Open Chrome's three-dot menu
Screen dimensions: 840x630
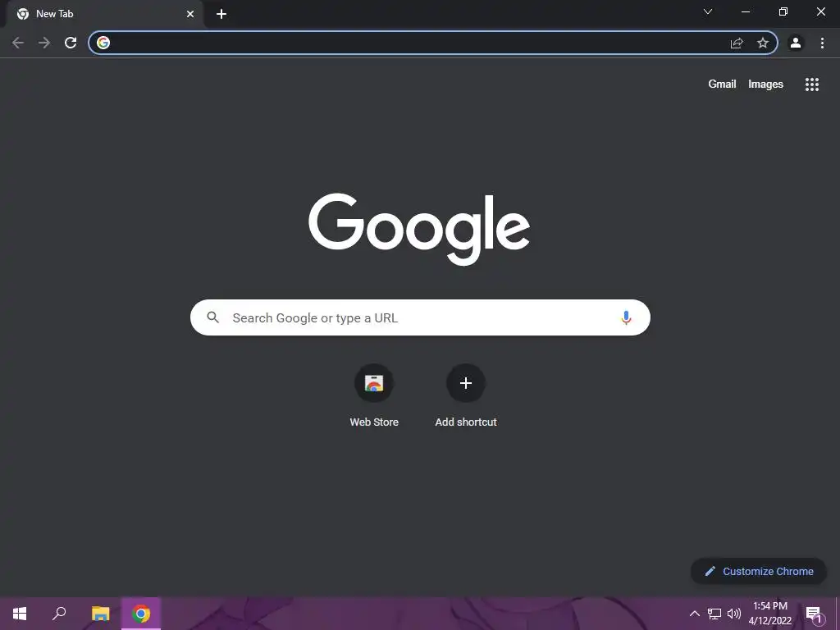coord(822,43)
